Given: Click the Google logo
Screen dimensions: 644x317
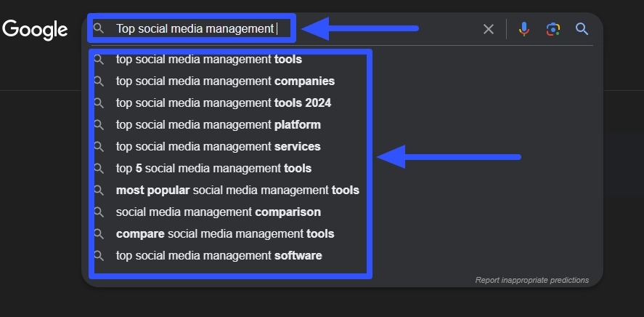Looking at the screenshot, I should click(x=35, y=29).
